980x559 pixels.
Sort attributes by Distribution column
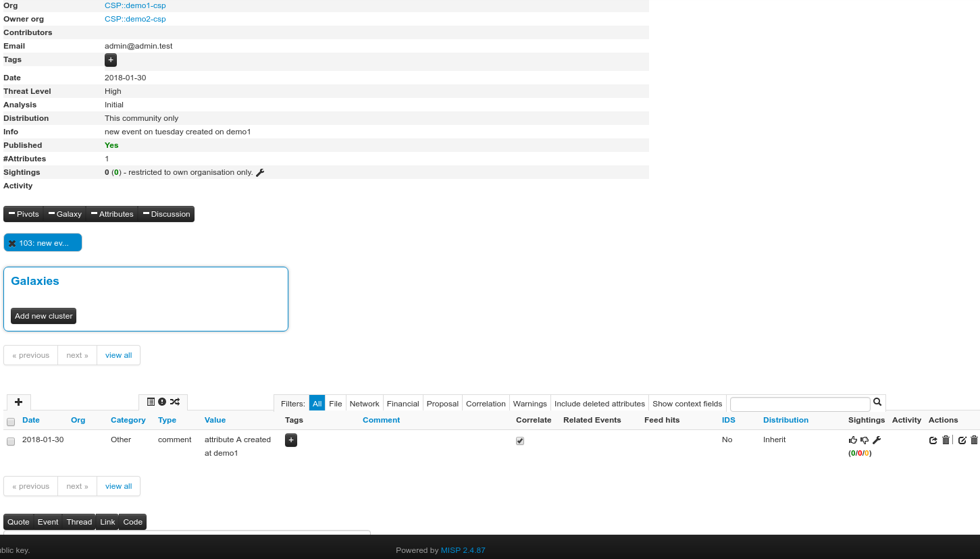(785, 420)
